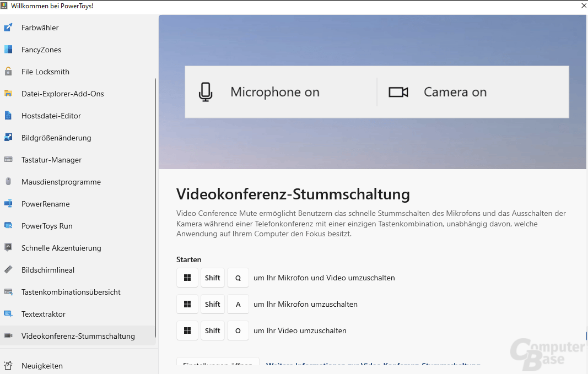The image size is (588, 374).
Task: Click the Tastatur-Manager keyboard icon
Action: point(8,160)
